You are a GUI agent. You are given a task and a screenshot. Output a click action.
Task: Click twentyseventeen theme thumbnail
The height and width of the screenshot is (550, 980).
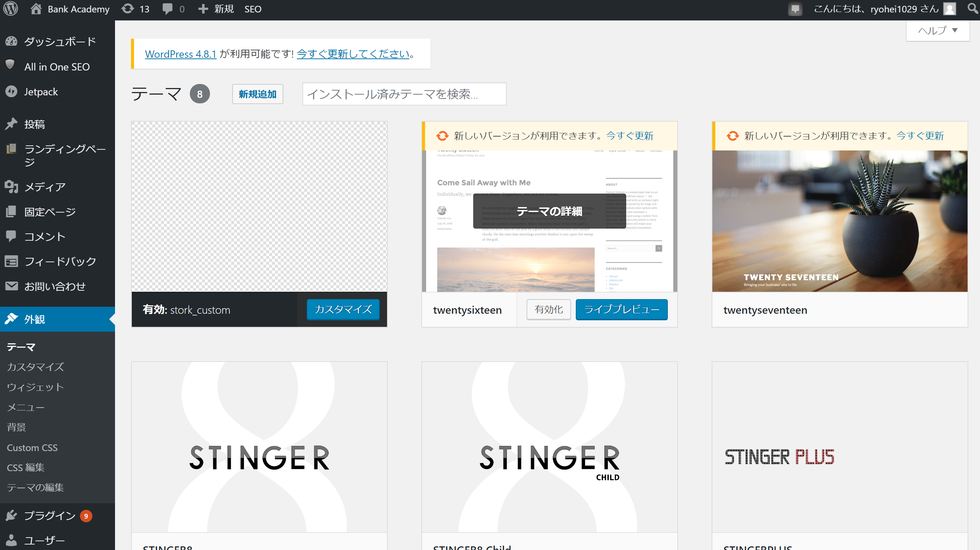(x=840, y=221)
